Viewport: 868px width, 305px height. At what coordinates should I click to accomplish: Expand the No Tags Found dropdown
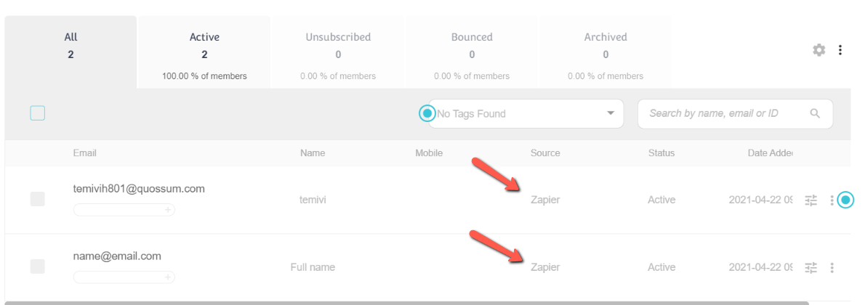(526, 114)
